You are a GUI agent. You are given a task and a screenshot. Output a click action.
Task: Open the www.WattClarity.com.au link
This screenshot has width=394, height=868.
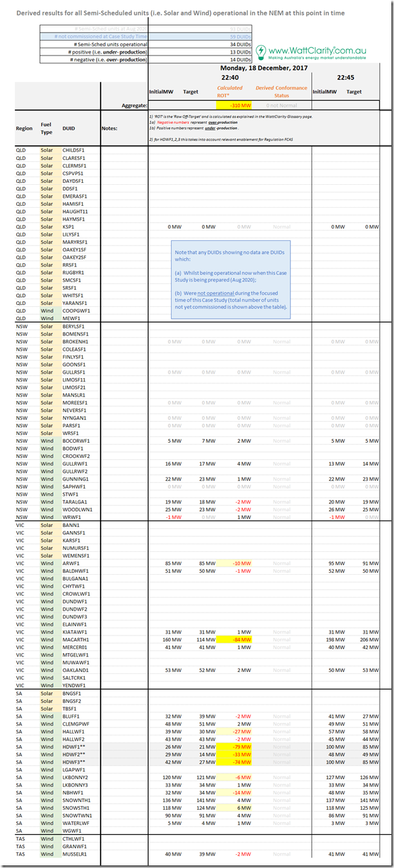[318, 49]
